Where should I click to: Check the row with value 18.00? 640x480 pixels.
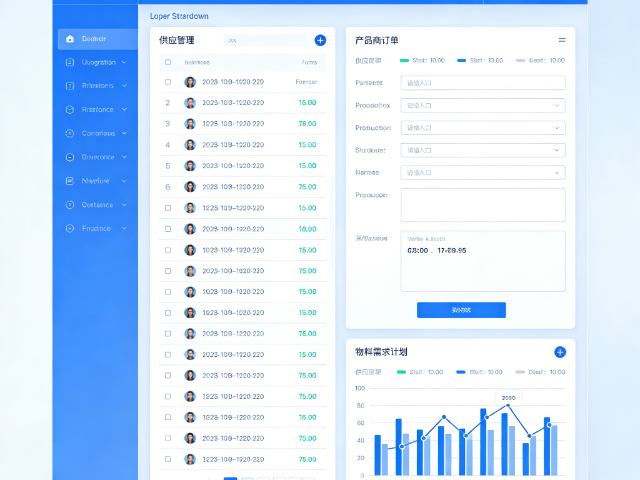tap(168, 229)
